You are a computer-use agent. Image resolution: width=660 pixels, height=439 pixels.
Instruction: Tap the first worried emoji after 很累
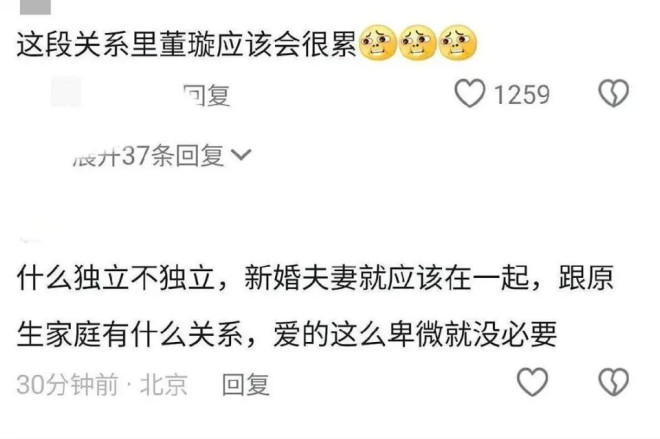pos(378,43)
